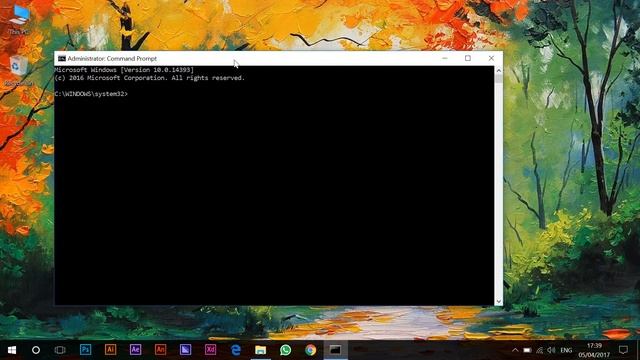The width and height of the screenshot is (640, 360).
Task: Open Cortana search circle
Action: tap(36, 350)
